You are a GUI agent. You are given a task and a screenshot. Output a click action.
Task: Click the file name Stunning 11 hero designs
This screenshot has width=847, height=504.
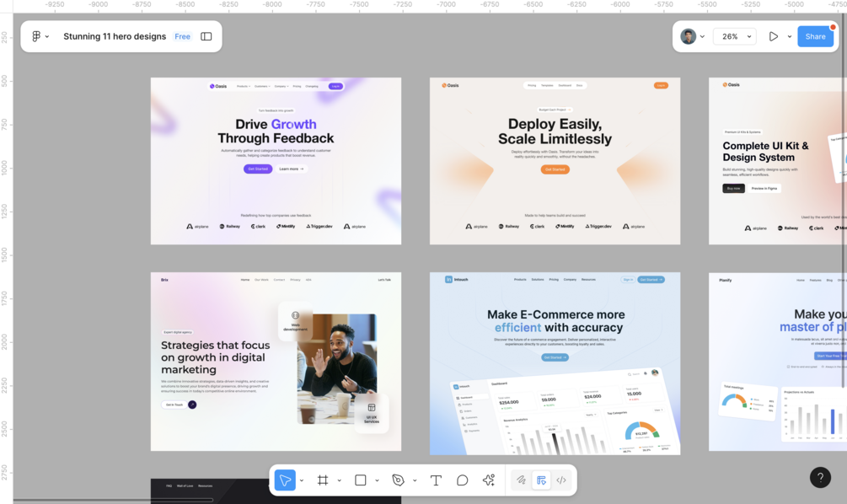(x=115, y=36)
